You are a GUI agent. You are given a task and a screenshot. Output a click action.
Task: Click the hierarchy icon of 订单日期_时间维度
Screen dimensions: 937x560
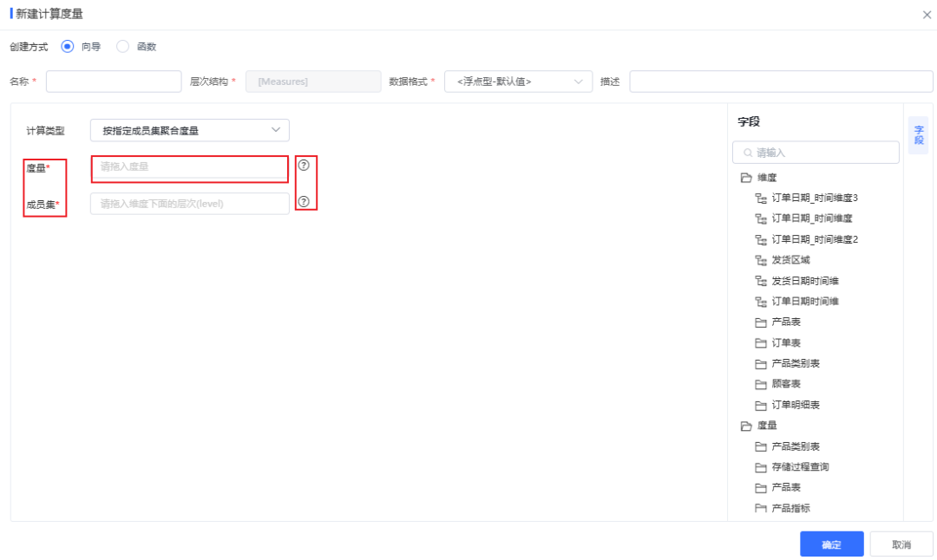point(761,219)
